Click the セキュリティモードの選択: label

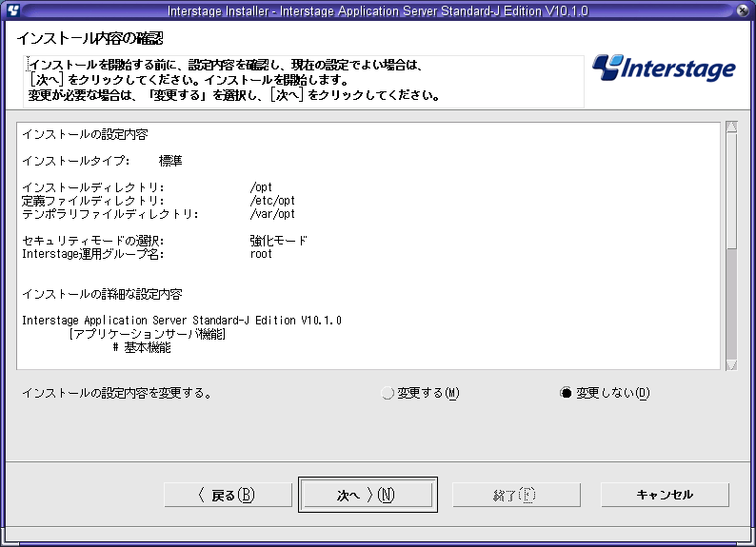tap(93, 241)
